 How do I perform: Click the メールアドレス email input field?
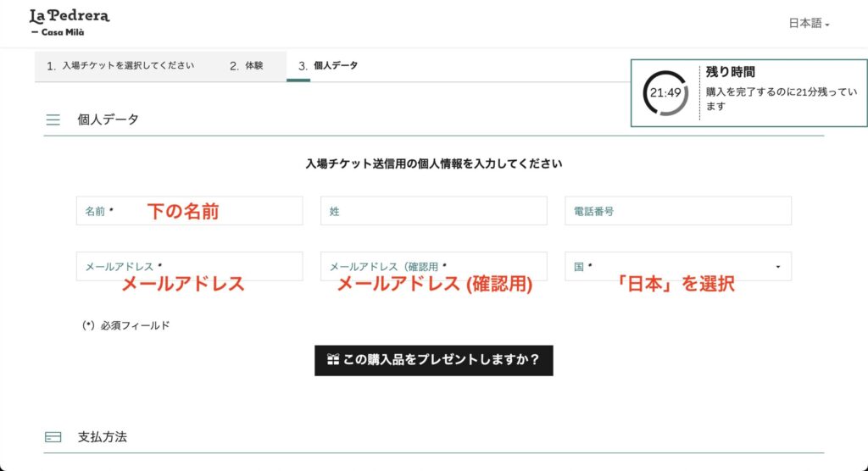[189, 266]
